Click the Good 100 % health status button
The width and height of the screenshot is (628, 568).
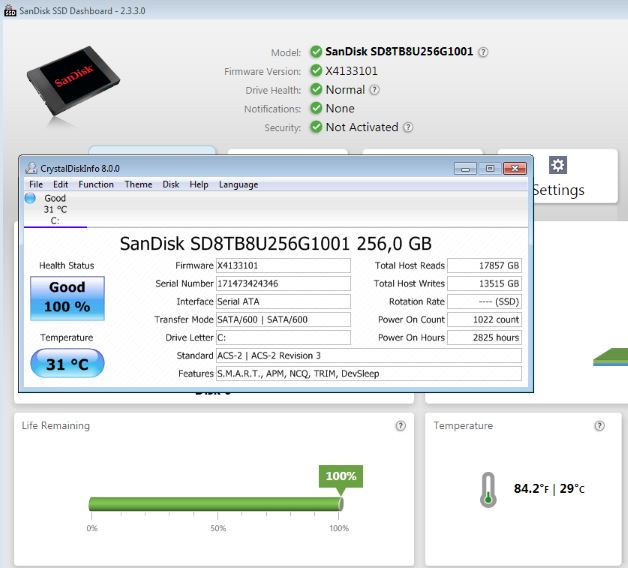tap(68, 297)
